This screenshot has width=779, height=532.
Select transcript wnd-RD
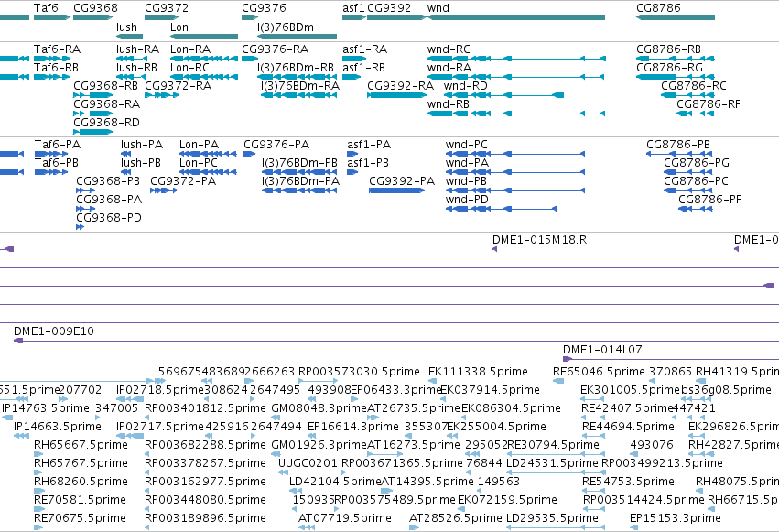pos(466,86)
